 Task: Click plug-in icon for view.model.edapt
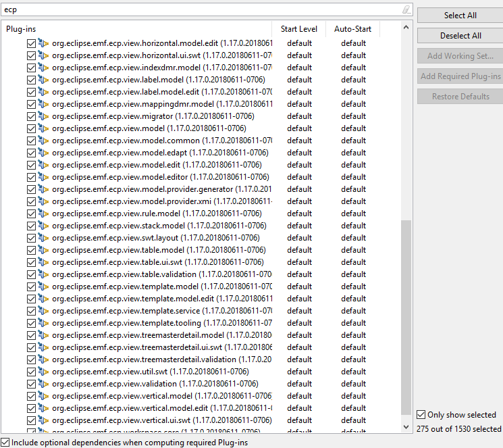[x=43, y=153]
